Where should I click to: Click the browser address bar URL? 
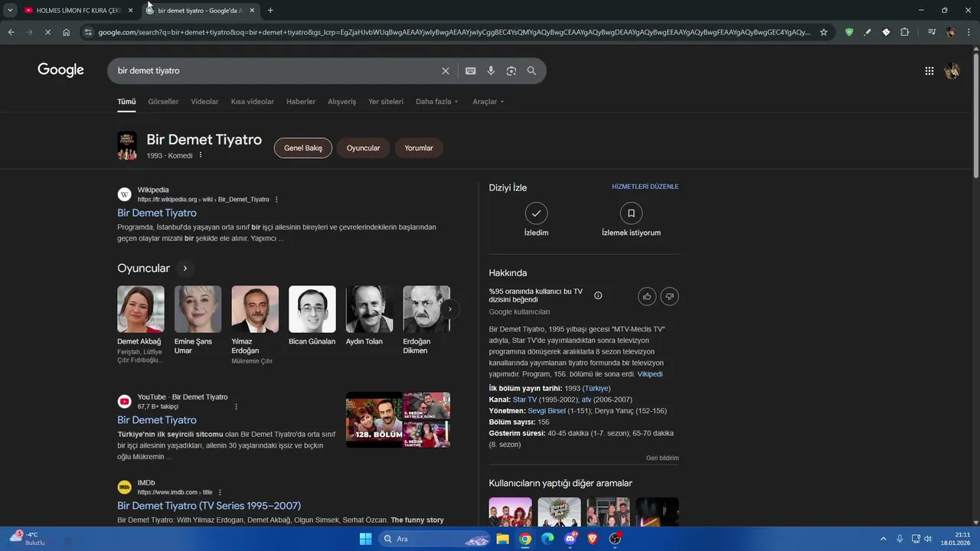pyautogui.click(x=453, y=32)
